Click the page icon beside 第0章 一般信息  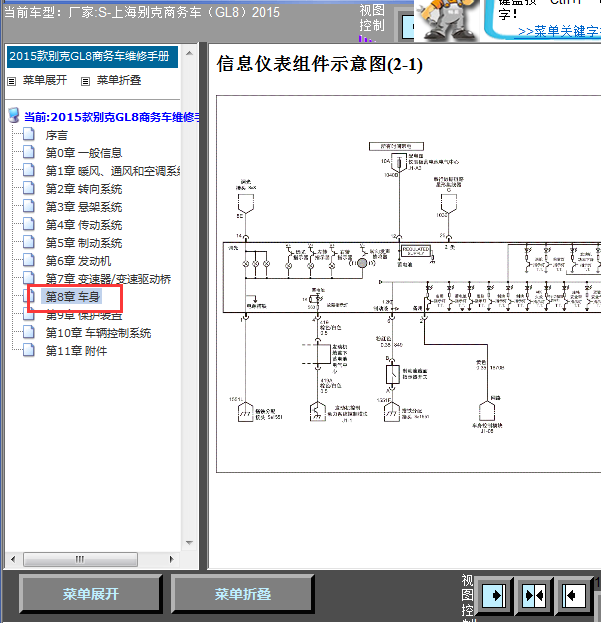(29, 153)
